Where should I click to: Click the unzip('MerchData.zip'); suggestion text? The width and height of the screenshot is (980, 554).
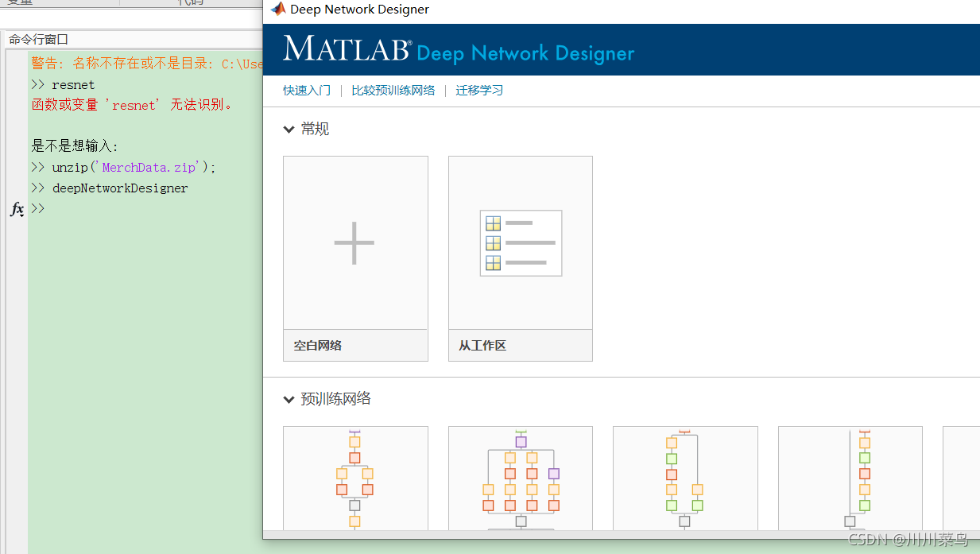[134, 168]
